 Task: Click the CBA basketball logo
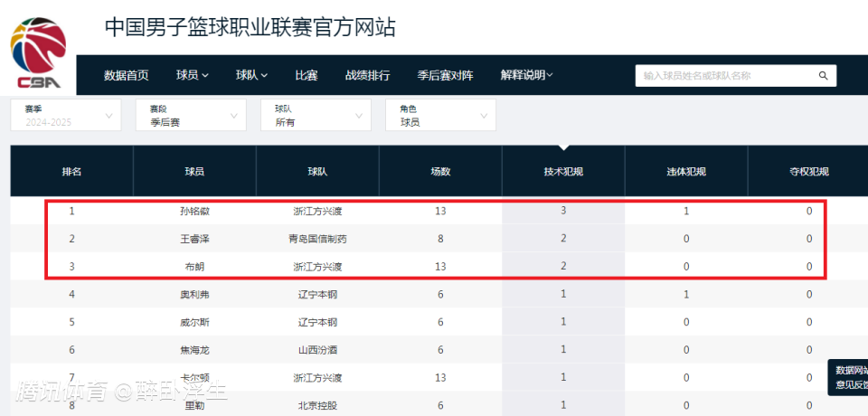coord(39,54)
